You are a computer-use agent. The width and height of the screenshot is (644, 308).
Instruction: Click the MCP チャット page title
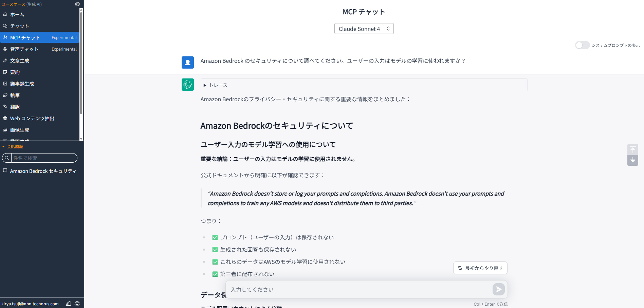click(x=364, y=12)
